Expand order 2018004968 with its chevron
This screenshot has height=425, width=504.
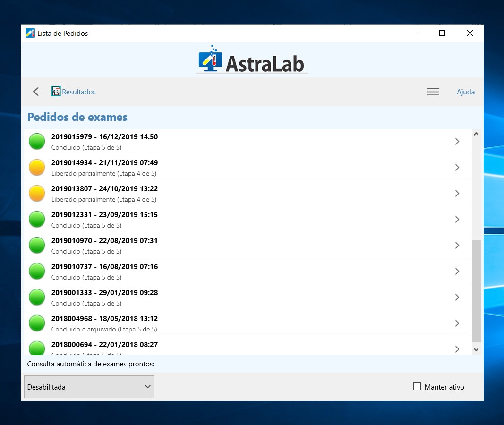click(x=457, y=323)
